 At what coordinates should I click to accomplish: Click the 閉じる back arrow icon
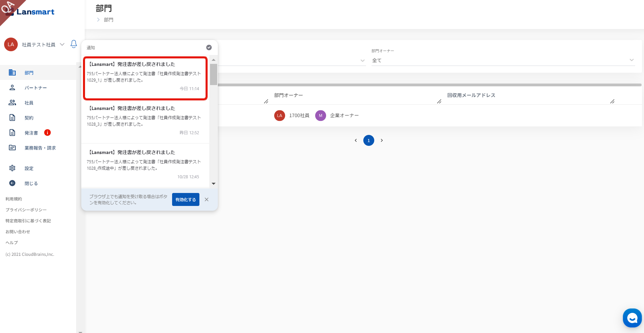click(x=12, y=183)
